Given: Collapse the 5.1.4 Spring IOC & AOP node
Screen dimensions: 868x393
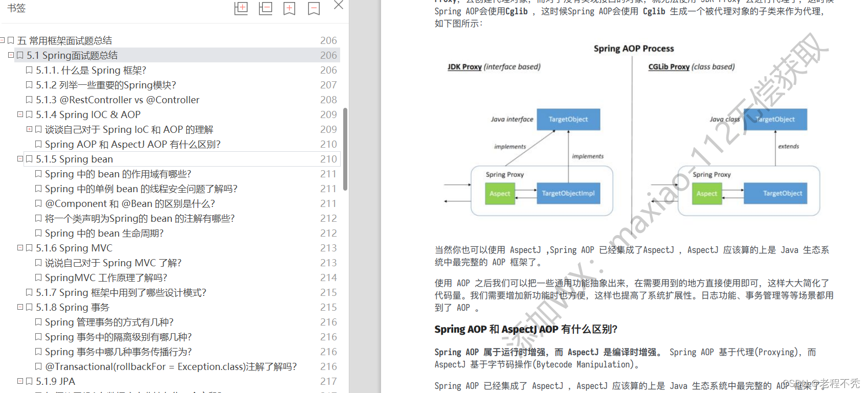Looking at the screenshot, I should (x=20, y=114).
